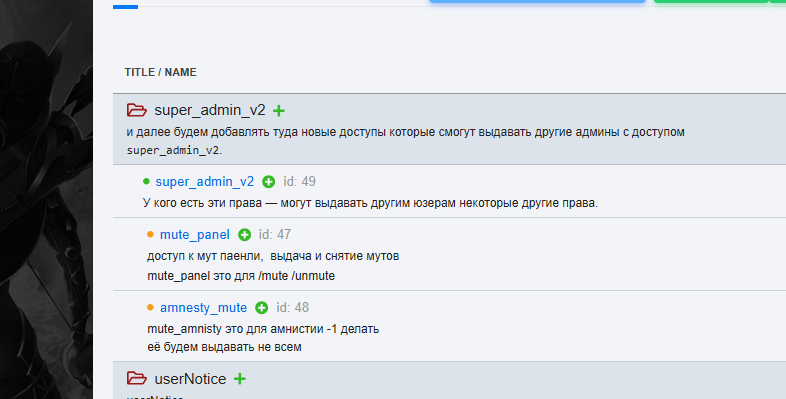
Task: Click orange status dot before amnesty_mute
Action: [150, 307]
